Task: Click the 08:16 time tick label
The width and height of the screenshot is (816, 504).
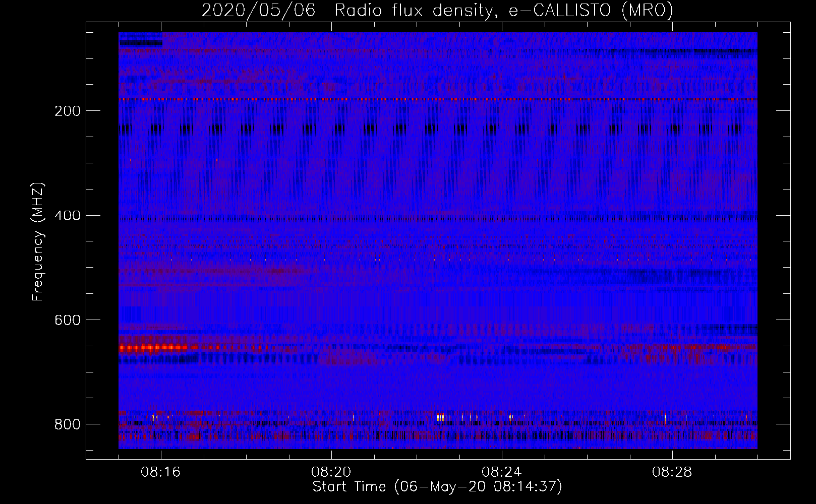Action: 161,472
